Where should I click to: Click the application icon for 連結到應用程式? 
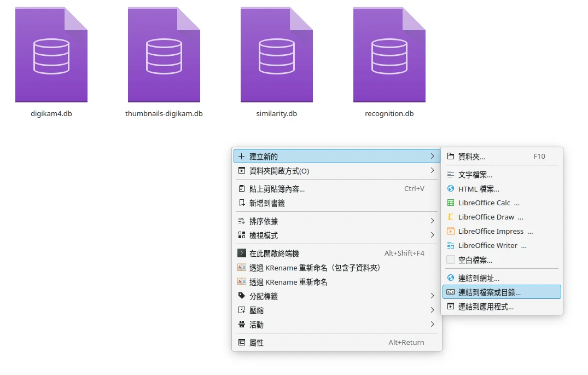point(450,307)
